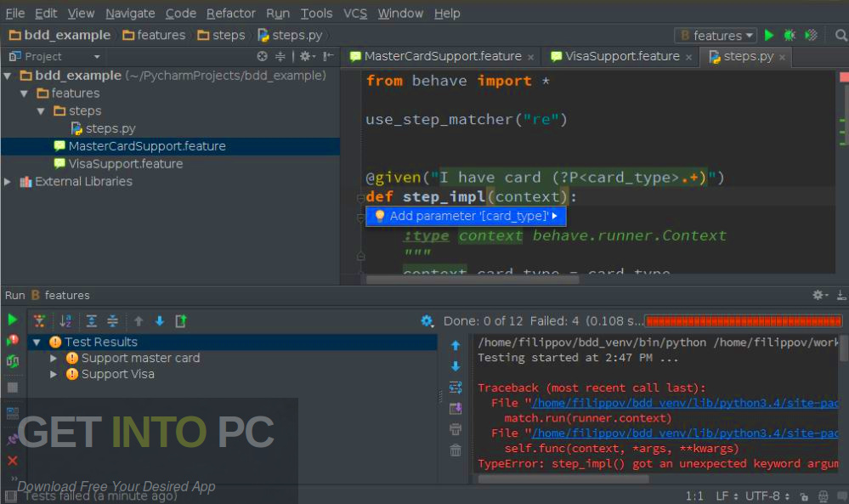Toggle pin tab icon in Run sidebar
The height and width of the screenshot is (504, 849).
pos(13,439)
